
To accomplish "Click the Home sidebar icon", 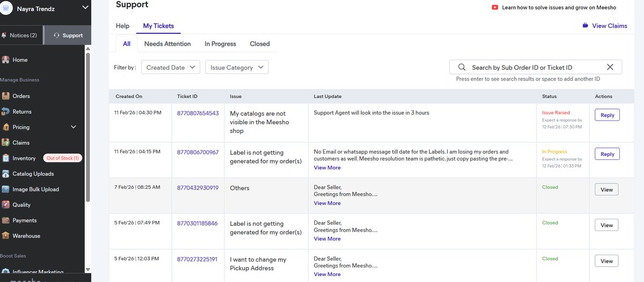I will [x=5, y=60].
